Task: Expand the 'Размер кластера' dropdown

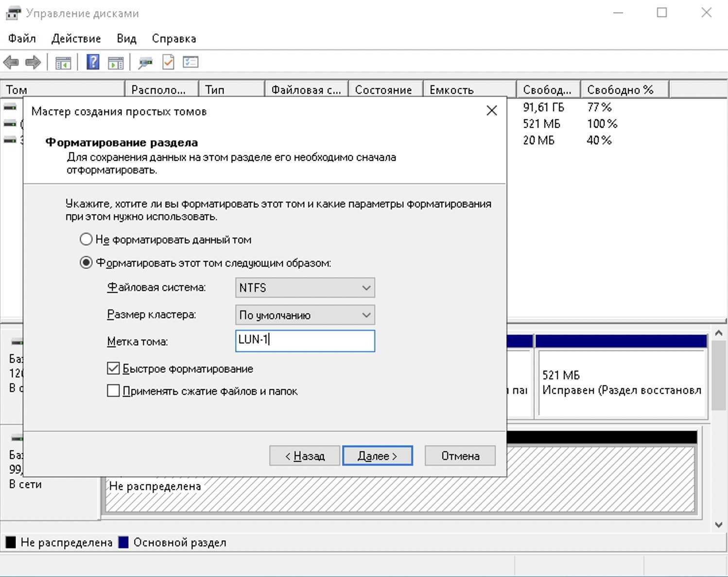Action: pyautogui.click(x=305, y=315)
